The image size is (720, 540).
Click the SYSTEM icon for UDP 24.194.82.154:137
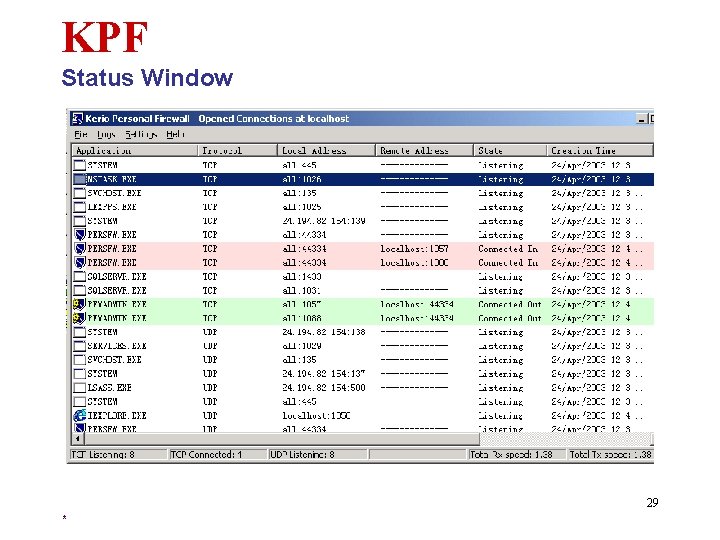point(80,374)
